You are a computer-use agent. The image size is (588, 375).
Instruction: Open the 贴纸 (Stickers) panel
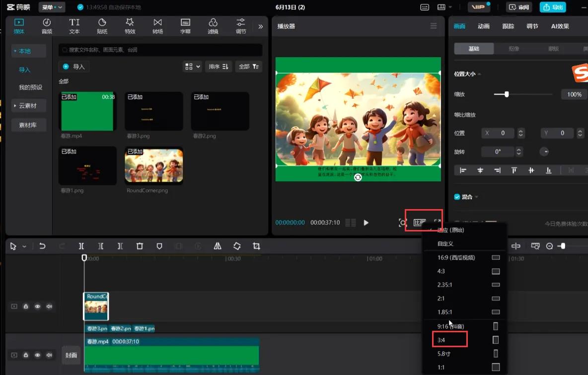[x=102, y=26]
